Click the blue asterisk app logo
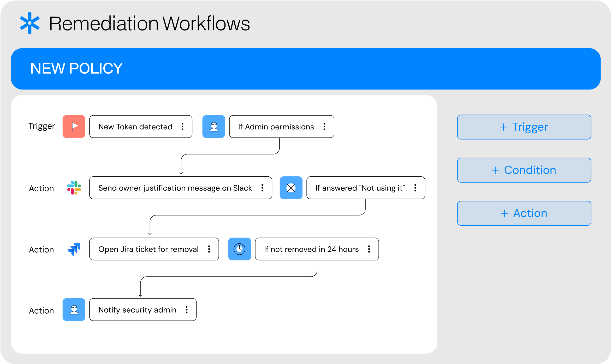Image resolution: width=611 pixels, height=364 pixels. [x=30, y=23]
